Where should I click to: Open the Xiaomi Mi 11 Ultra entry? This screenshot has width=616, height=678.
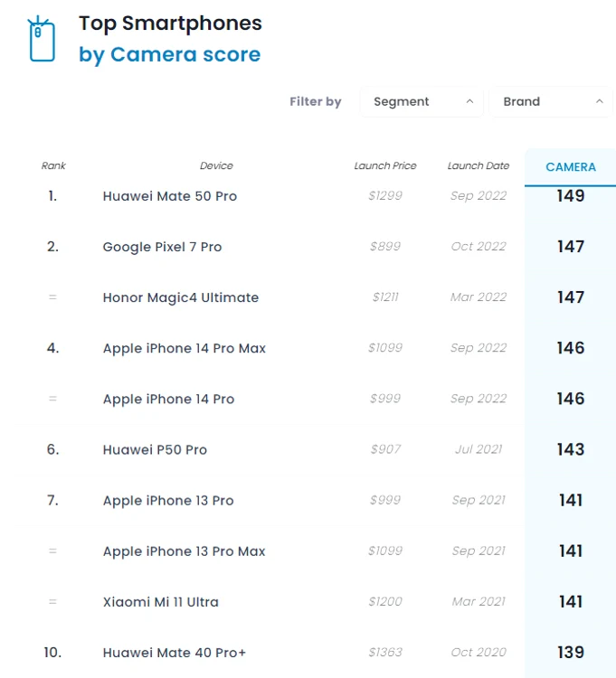tap(160, 602)
